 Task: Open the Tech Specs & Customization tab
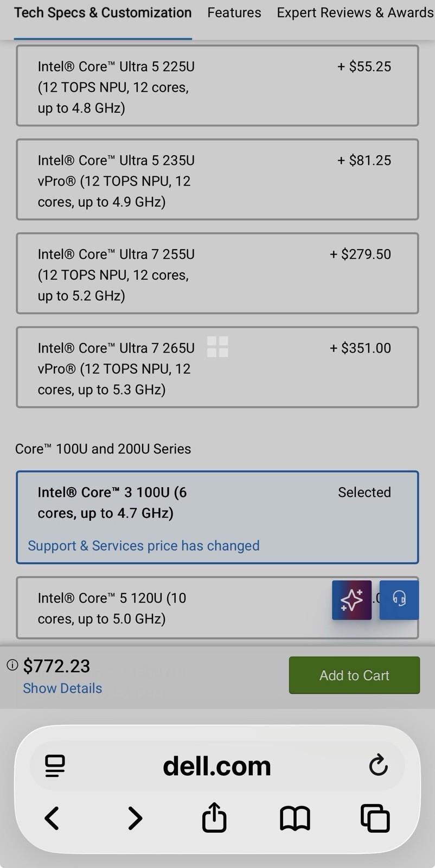click(103, 12)
